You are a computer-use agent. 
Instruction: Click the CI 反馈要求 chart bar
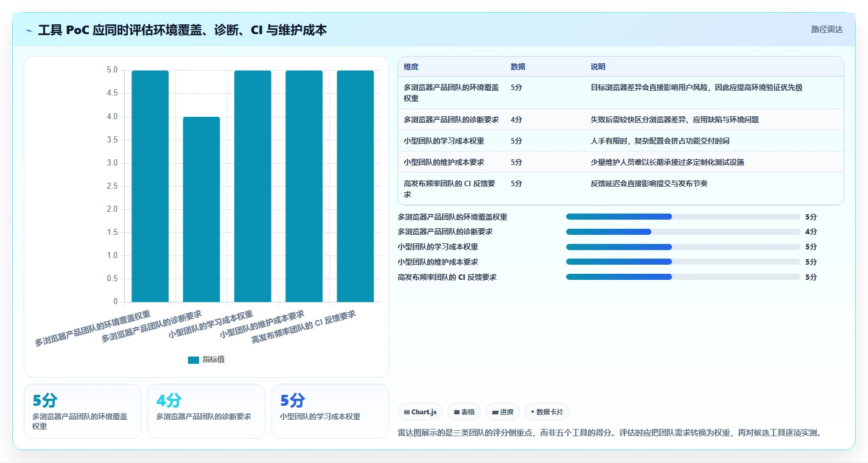pos(355,186)
